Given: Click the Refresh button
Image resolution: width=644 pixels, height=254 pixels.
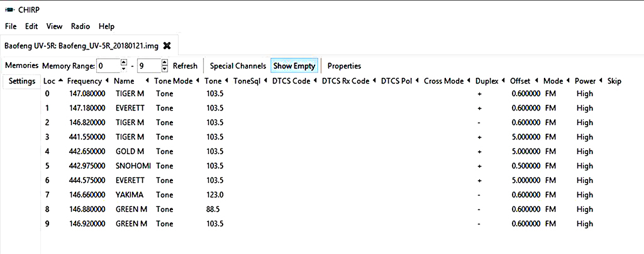Looking at the screenshot, I should (185, 65).
